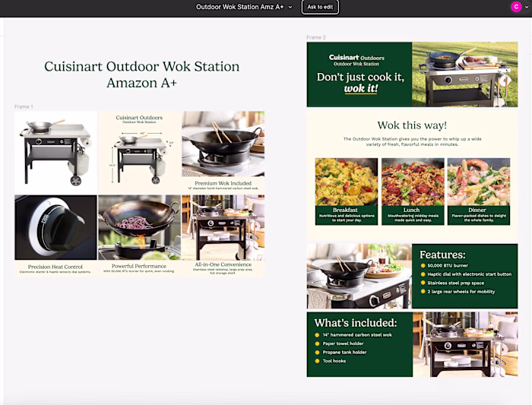
Task: Select the Premium Wok Included image
Action: click(x=223, y=144)
